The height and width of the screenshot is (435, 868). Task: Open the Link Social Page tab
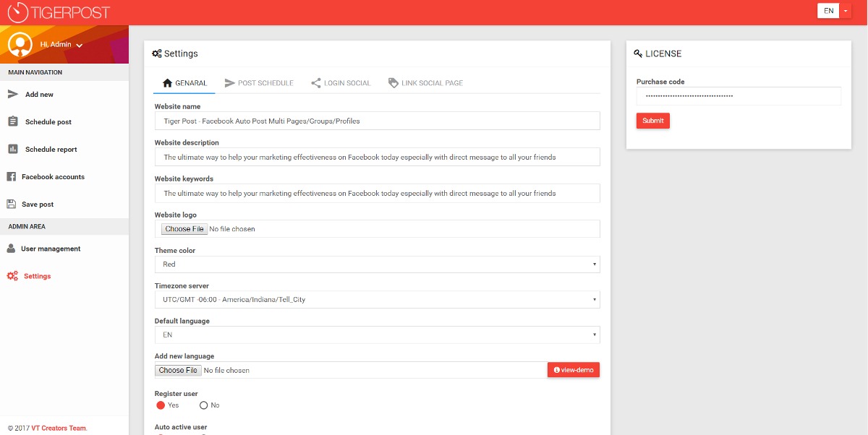[x=425, y=83]
